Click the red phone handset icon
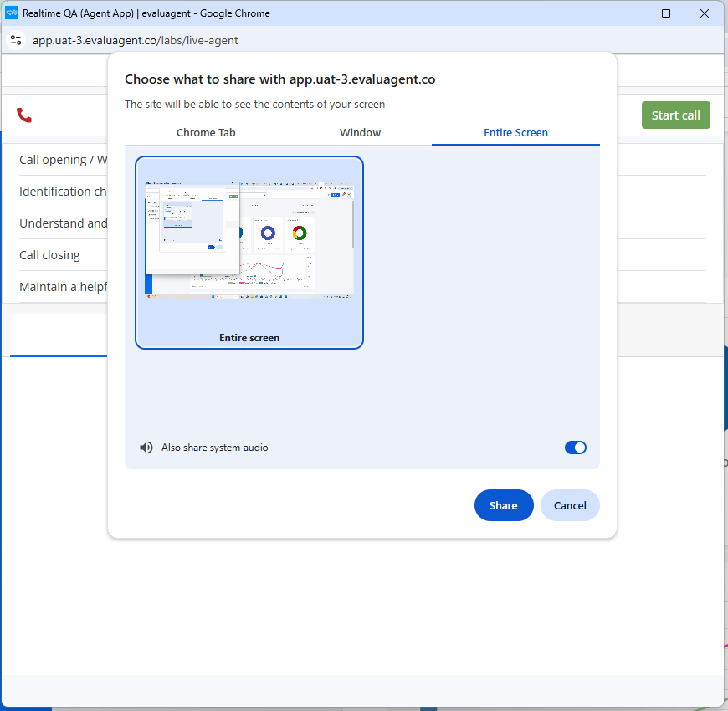 pos(24,115)
